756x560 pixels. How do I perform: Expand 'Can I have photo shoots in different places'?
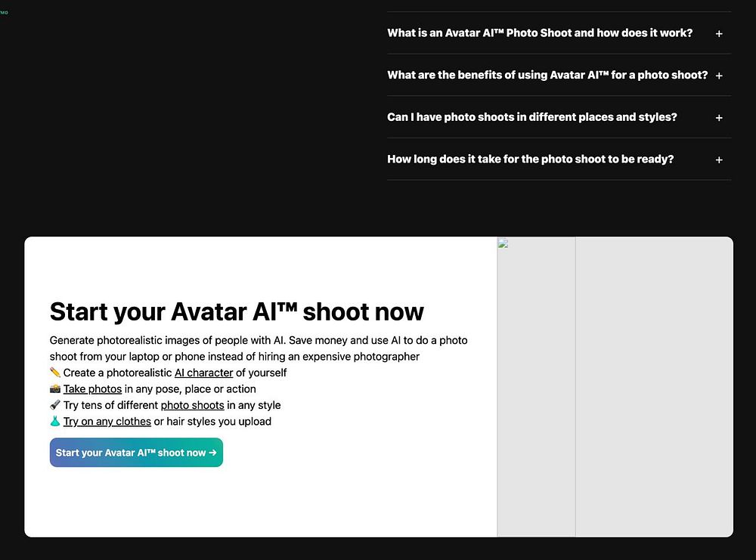(x=559, y=117)
